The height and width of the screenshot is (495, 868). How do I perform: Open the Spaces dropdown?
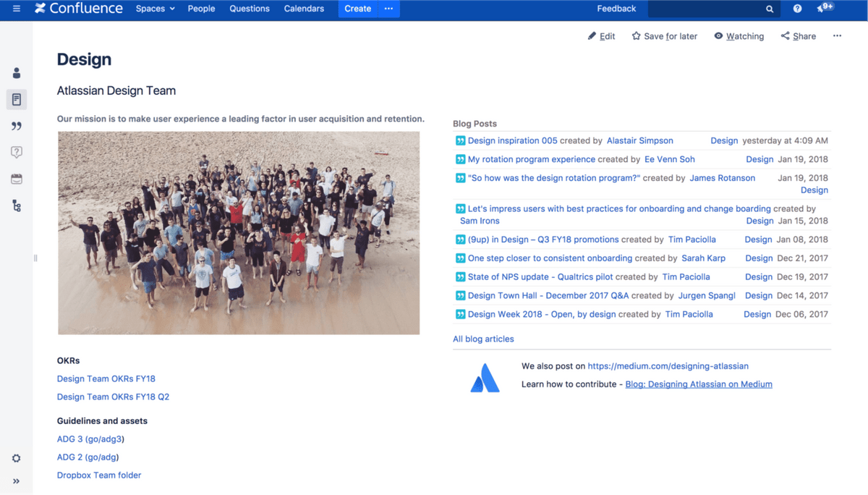(x=156, y=9)
